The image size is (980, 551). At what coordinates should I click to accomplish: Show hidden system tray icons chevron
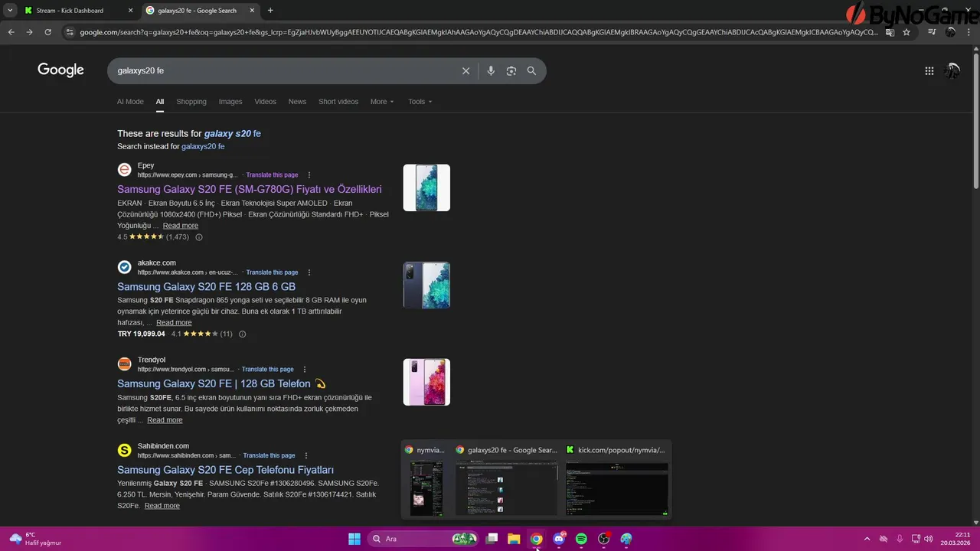tap(867, 539)
